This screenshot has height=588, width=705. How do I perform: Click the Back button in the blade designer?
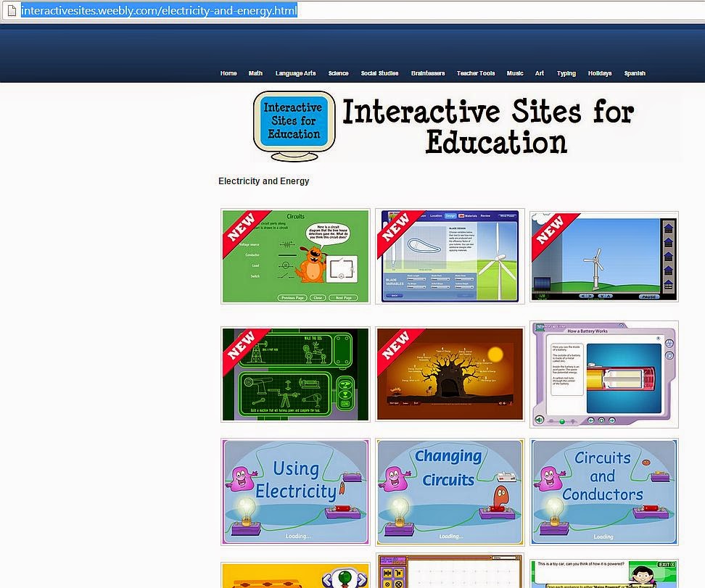point(393,295)
